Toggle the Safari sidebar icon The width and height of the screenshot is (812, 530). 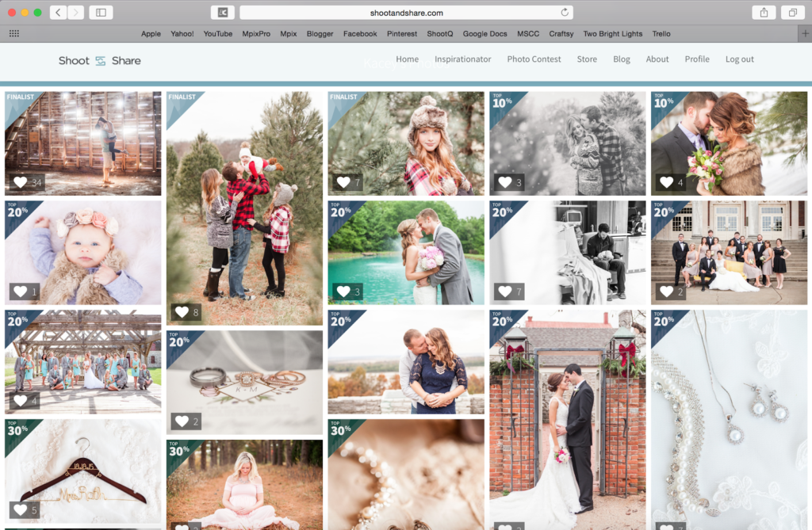coord(101,13)
